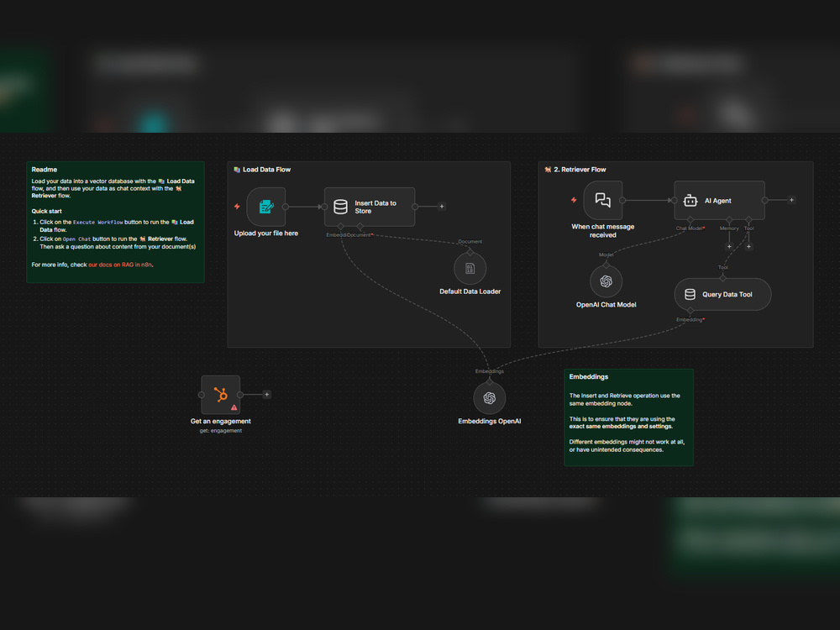840x630 pixels.
Task: Open the HubSpot Get an engagement node
Action: pyautogui.click(x=221, y=395)
